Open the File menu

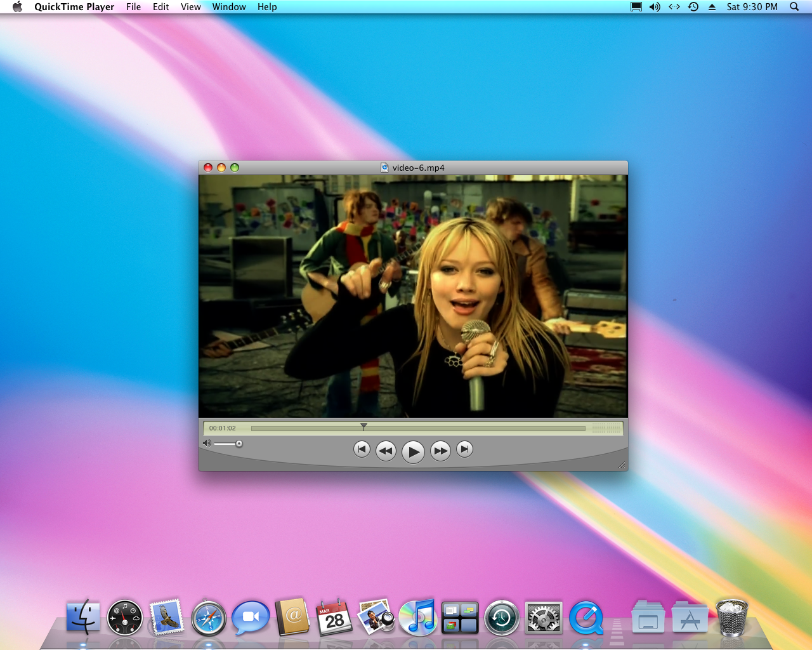click(x=133, y=7)
